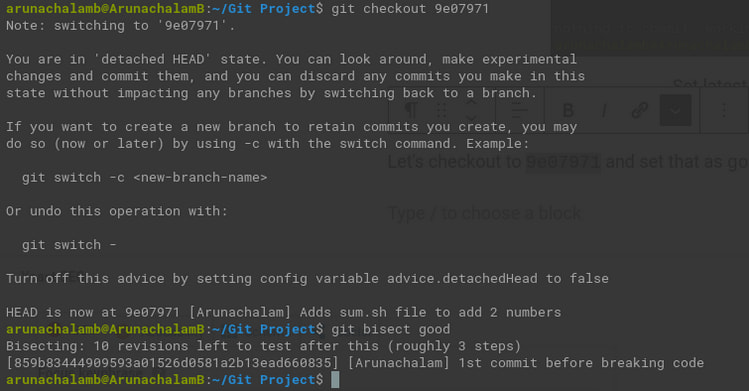This screenshot has height=391, width=749.
Task: Click the terminal cursor at the last prompt
Action: coord(335,380)
